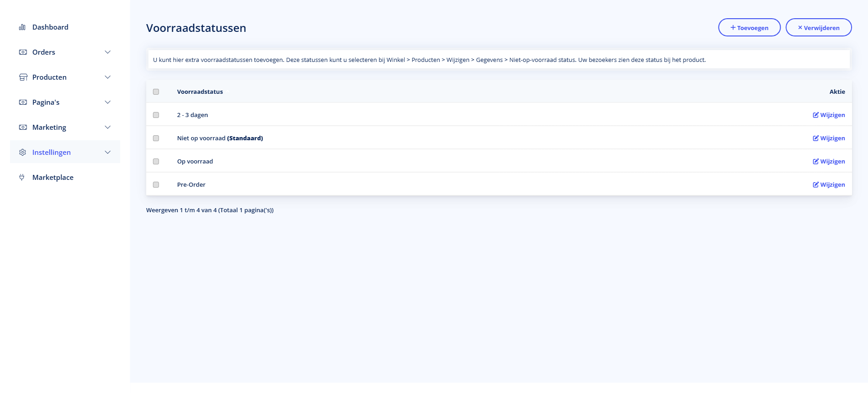This screenshot has height=393, width=868.
Task: Expand the Producten submenu arrow
Action: [x=108, y=77]
